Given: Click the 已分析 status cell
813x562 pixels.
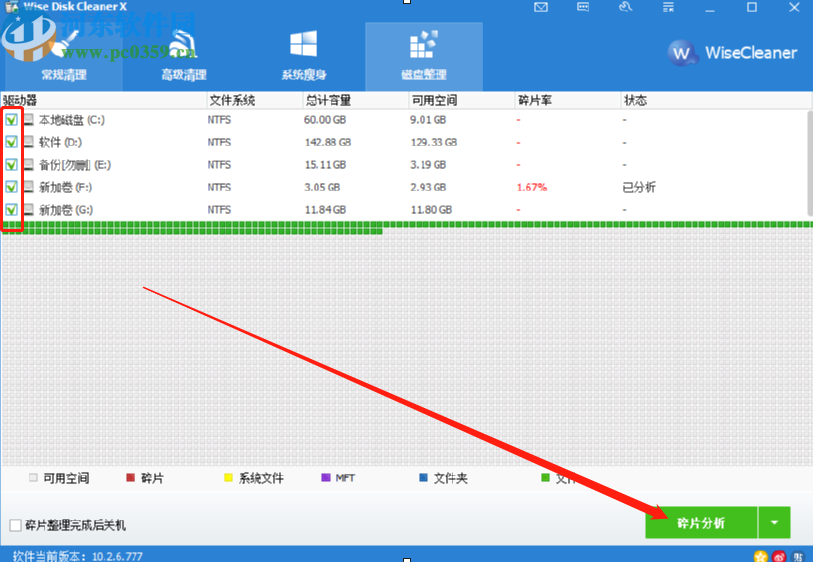Looking at the screenshot, I should 639,187.
